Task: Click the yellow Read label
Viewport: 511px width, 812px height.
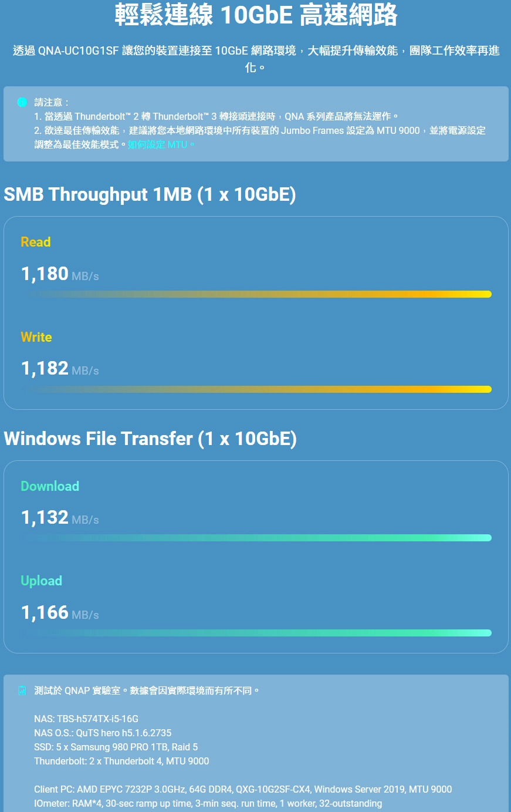Action: [x=36, y=242]
